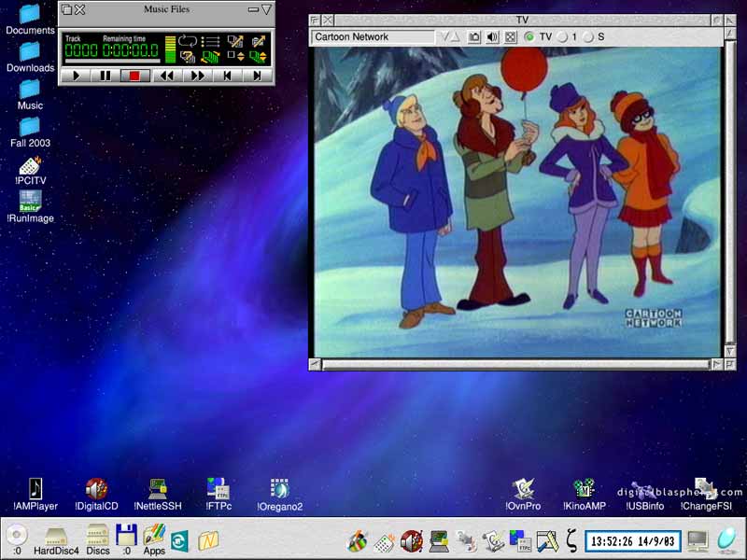747x560 pixels.
Task: Click the square-with-arrows icon in player
Action: pos(236,57)
